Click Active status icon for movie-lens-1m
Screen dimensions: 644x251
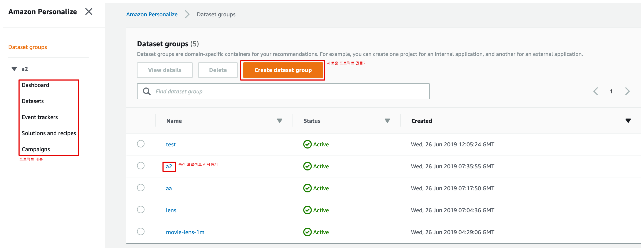(x=307, y=232)
